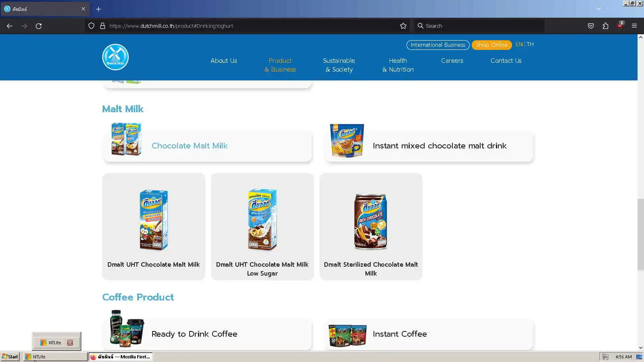Click the system tray clock 4:56 AM
Viewport: 644px width, 362px height.
coord(623,357)
